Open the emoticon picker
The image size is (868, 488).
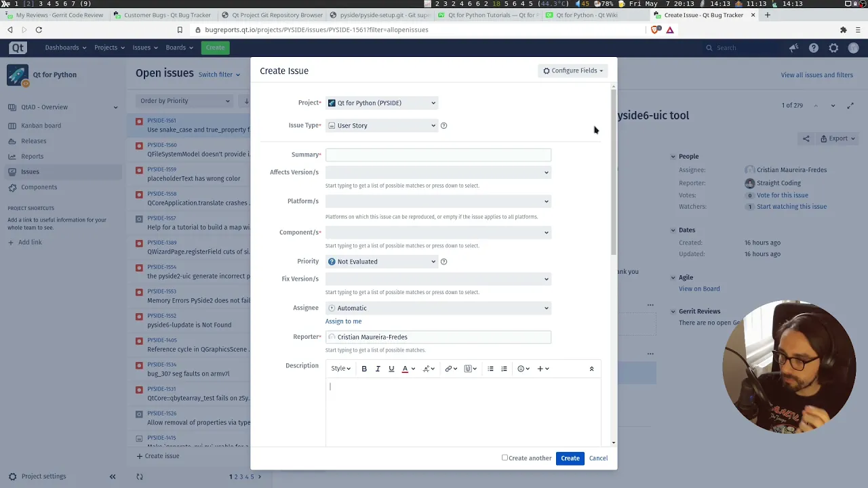pos(524,369)
